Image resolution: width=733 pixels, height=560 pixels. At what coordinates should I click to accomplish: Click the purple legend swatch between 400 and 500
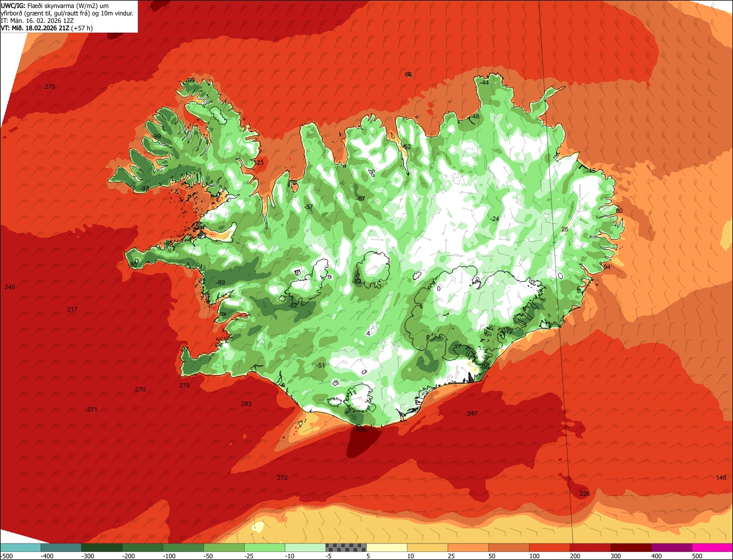671,547
